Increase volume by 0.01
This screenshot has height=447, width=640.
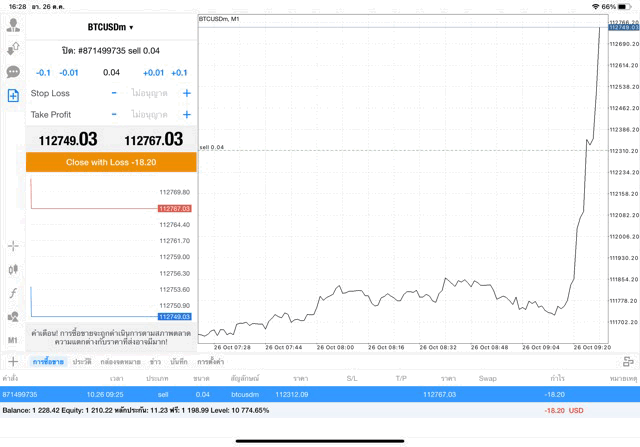[x=153, y=73]
